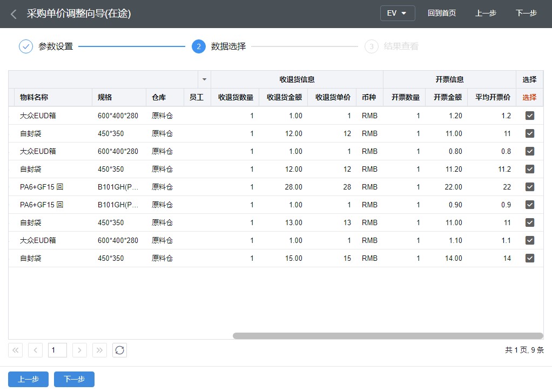Select the 结果查看 step label
Image resolution: width=552 pixels, height=392 pixels.
401,46
